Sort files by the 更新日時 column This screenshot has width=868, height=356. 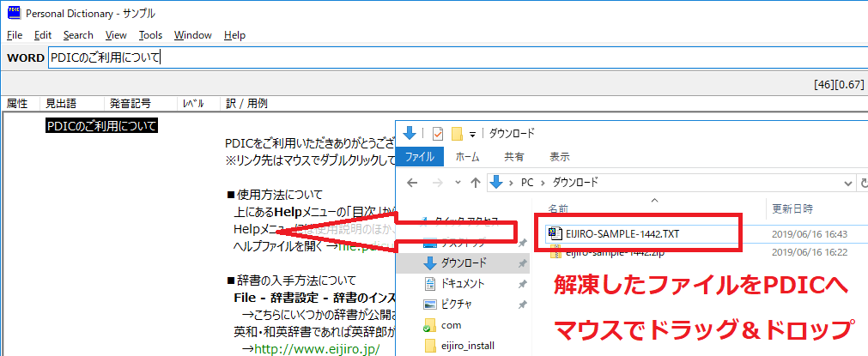tap(792, 209)
